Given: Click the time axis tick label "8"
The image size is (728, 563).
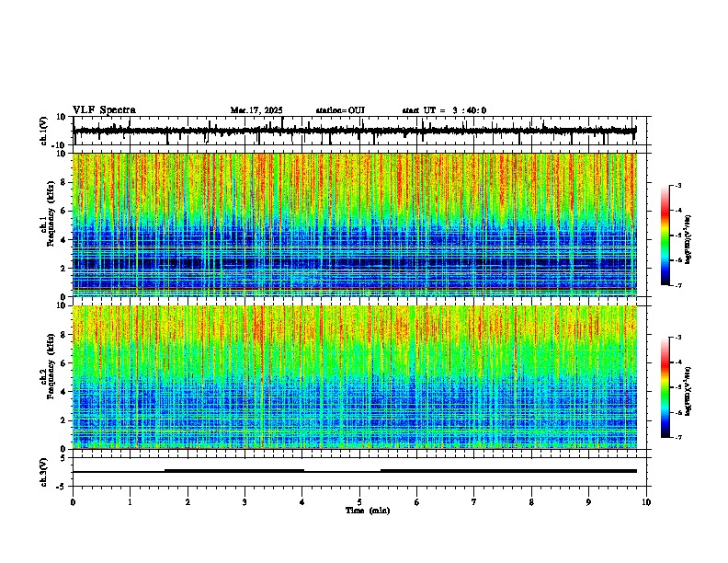Looking at the screenshot, I should point(531,502).
